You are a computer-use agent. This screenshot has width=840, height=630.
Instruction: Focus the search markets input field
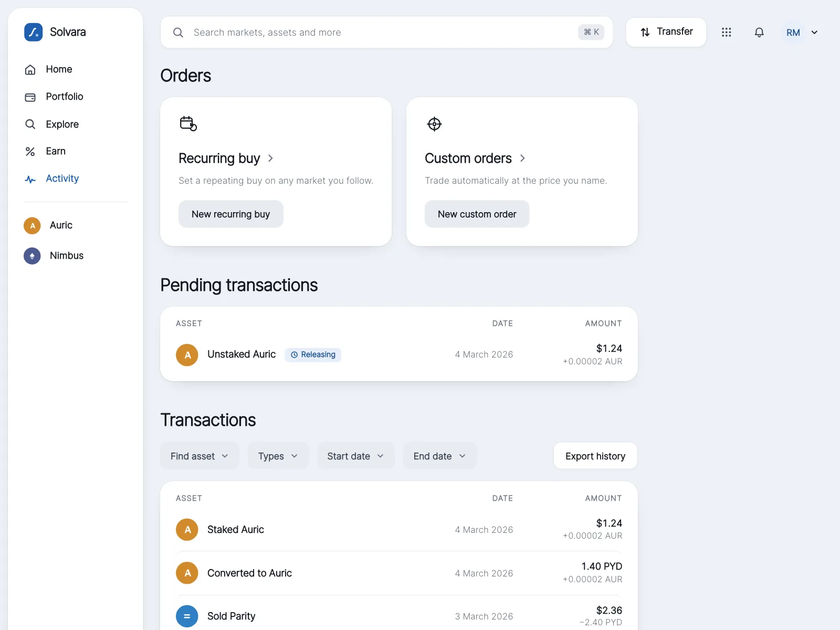[387, 33]
